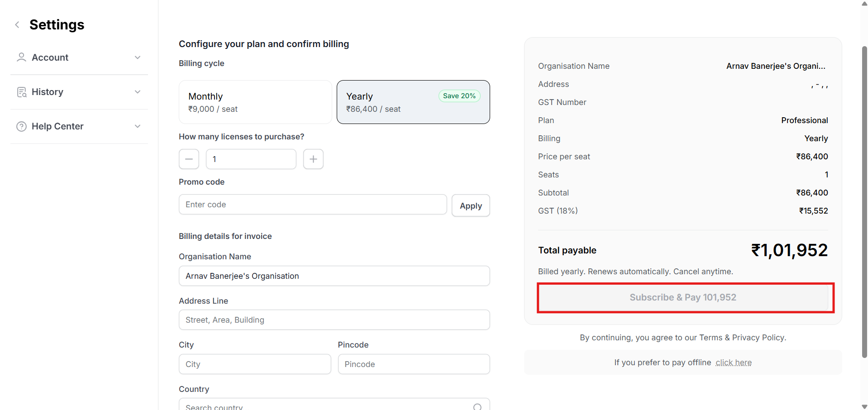Click the Account person icon
The image size is (868, 410).
(x=21, y=57)
